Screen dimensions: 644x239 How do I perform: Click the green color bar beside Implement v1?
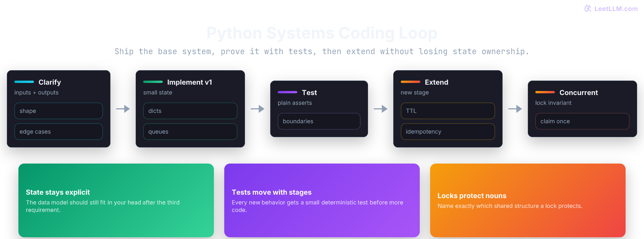pos(153,82)
